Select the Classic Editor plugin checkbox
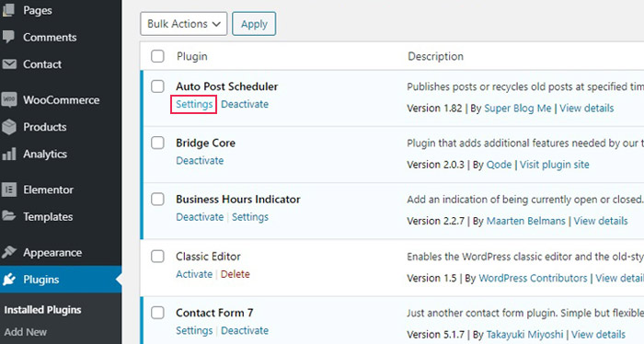The image size is (644, 344). (157, 256)
